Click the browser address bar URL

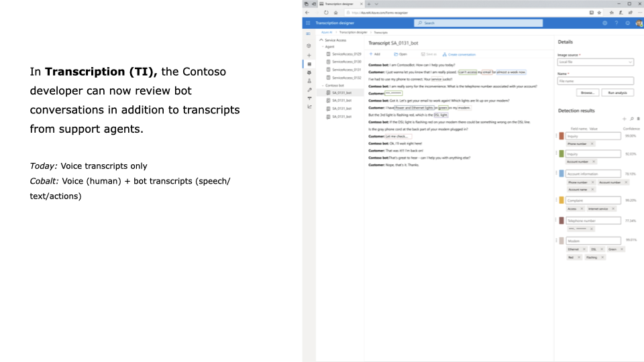pyautogui.click(x=380, y=13)
